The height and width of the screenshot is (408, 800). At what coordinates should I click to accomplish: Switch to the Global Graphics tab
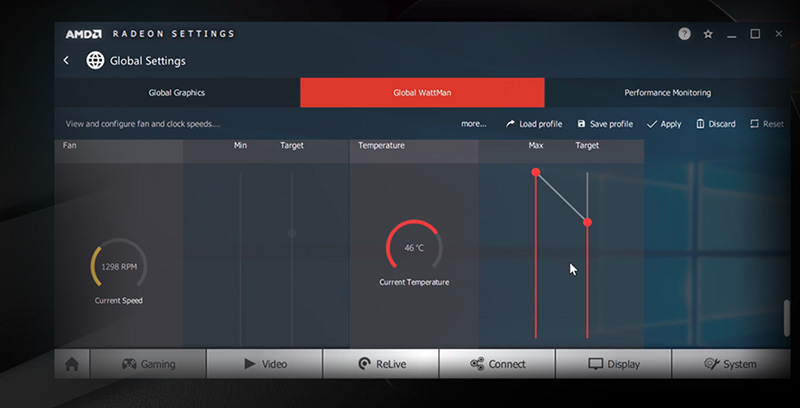click(x=177, y=93)
